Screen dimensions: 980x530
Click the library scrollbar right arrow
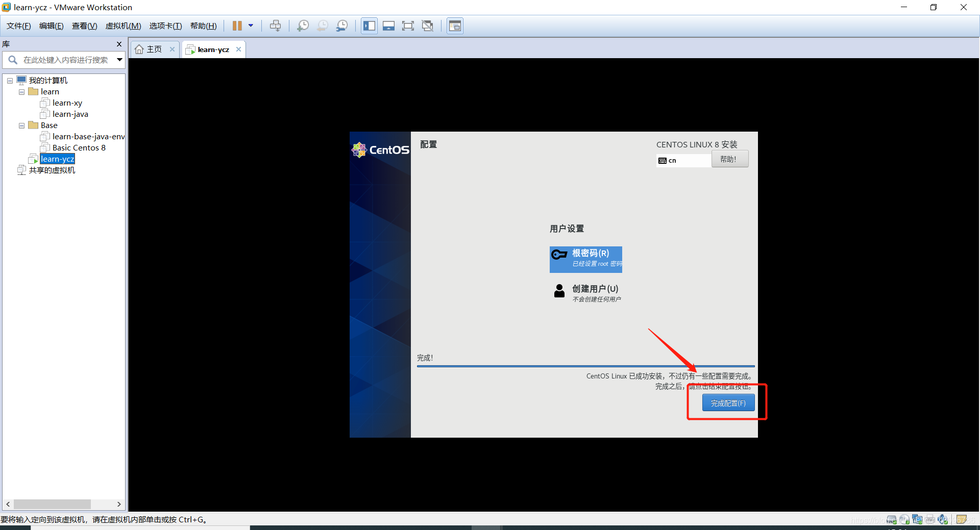[119, 504]
